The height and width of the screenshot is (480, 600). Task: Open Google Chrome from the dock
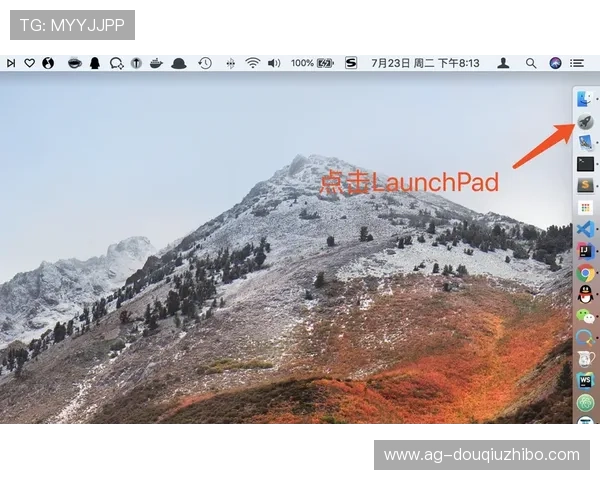point(585,272)
